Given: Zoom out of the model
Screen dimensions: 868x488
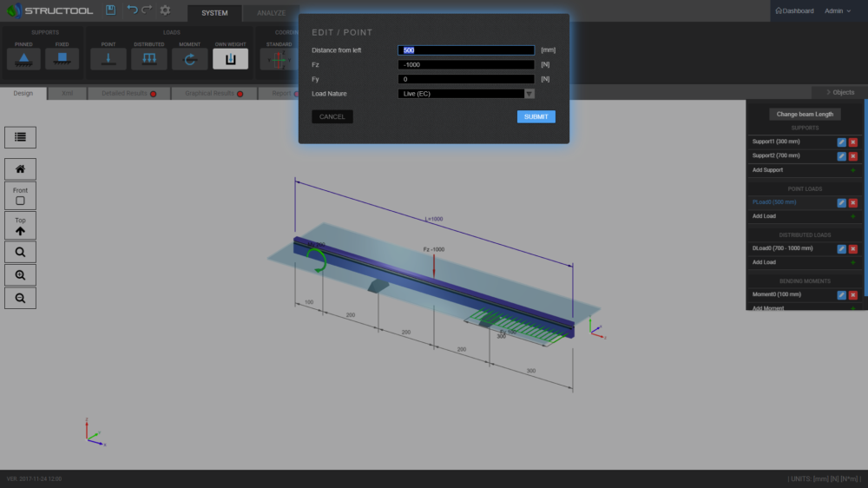Looking at the screenshot, I should (21, 298).
